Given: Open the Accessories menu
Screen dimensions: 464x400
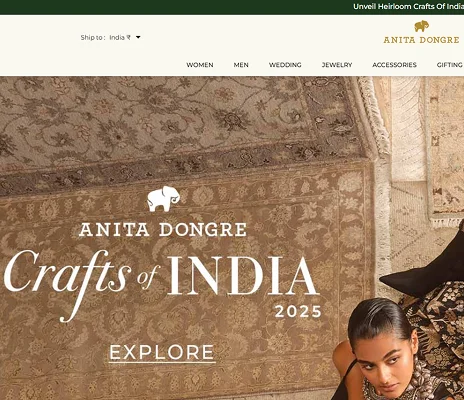Looking at the screenshot, I should click(x=394, y=65).
